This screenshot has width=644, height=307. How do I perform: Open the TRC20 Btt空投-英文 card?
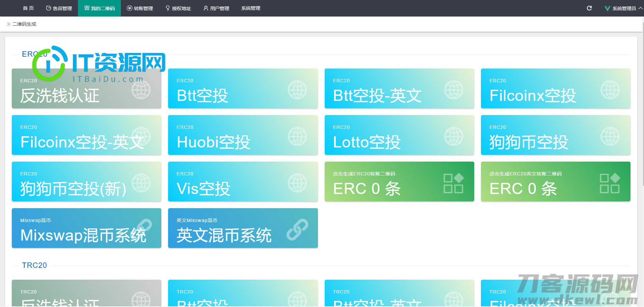(399, 293)
